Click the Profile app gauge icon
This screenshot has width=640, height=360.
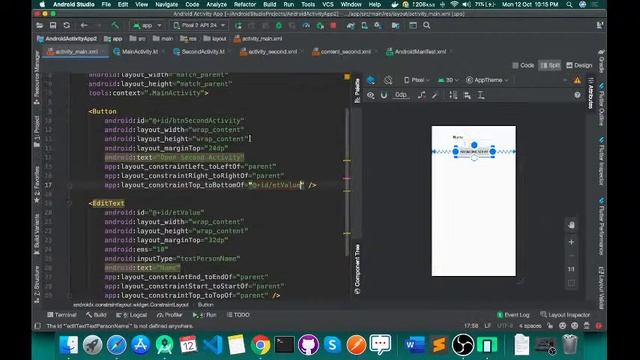306,25
